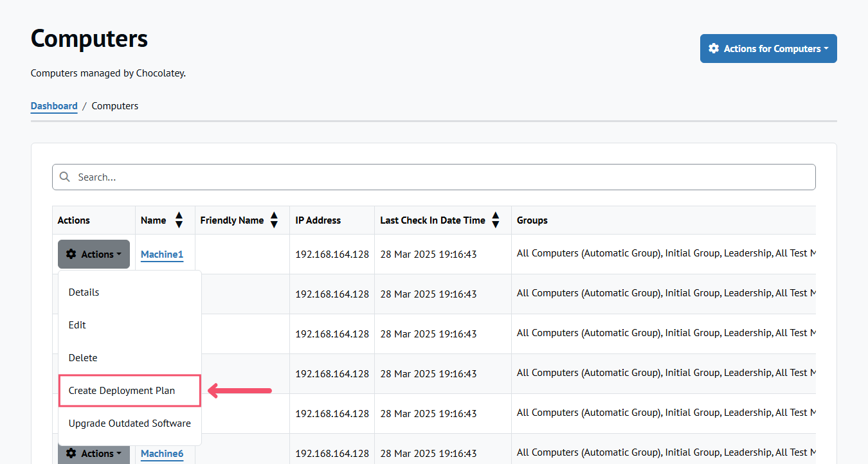Sort the table by Name column arrows
868x464 pixels.
tap(179, 220)
